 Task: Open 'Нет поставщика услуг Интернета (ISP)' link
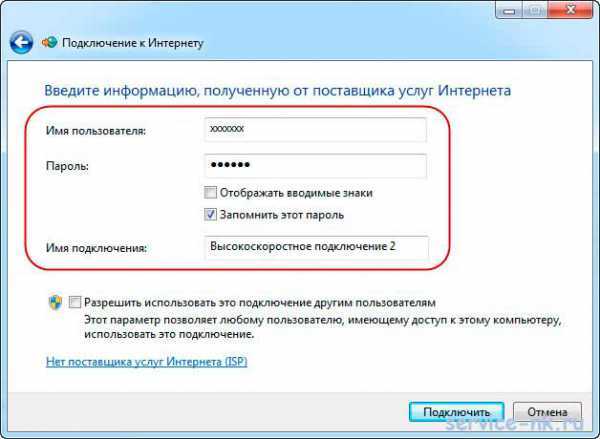(147, 362)
